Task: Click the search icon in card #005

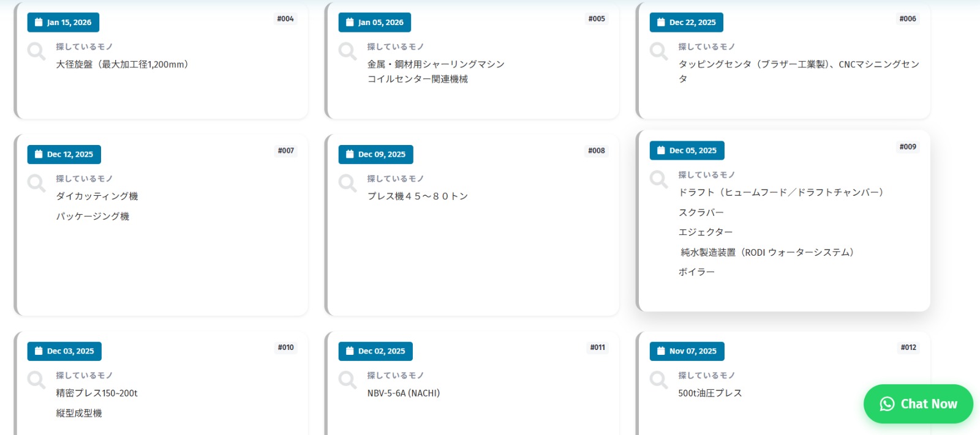Action: (347, 51)
